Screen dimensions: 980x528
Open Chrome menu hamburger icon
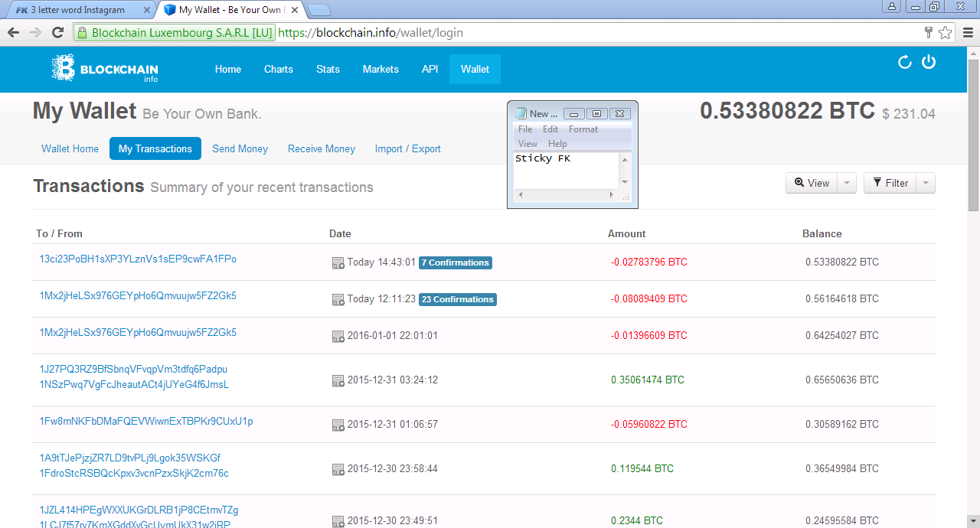(x=968, y=33)
